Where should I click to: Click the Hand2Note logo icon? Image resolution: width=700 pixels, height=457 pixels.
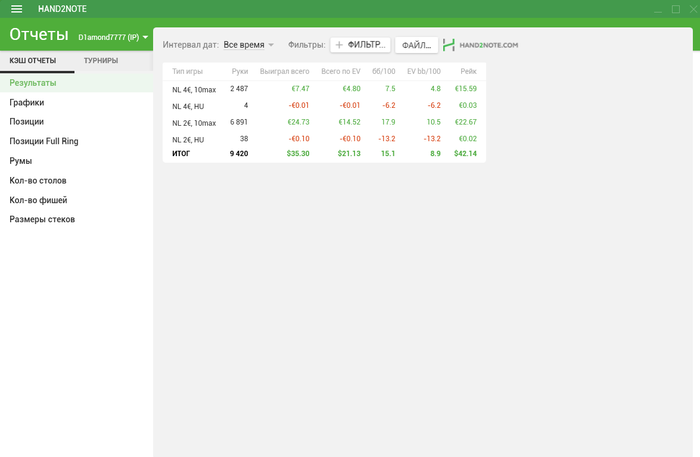click(x=449, y=45)
